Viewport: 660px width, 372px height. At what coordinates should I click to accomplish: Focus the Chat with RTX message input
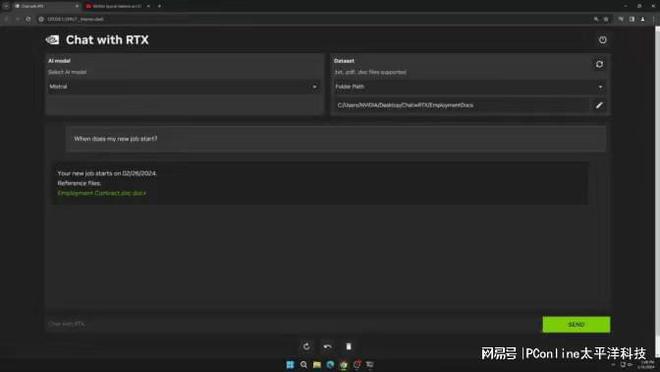[293, 324]
